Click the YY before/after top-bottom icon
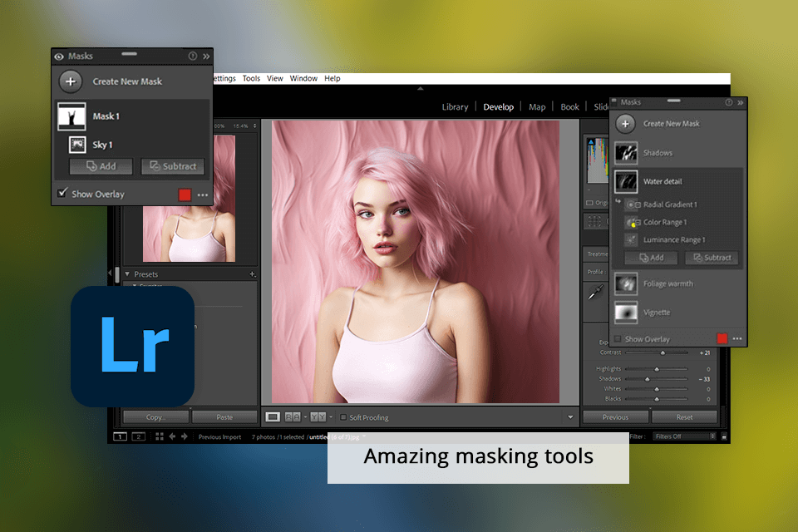Viewport: 798px width, 532px height. pos(318,417)
